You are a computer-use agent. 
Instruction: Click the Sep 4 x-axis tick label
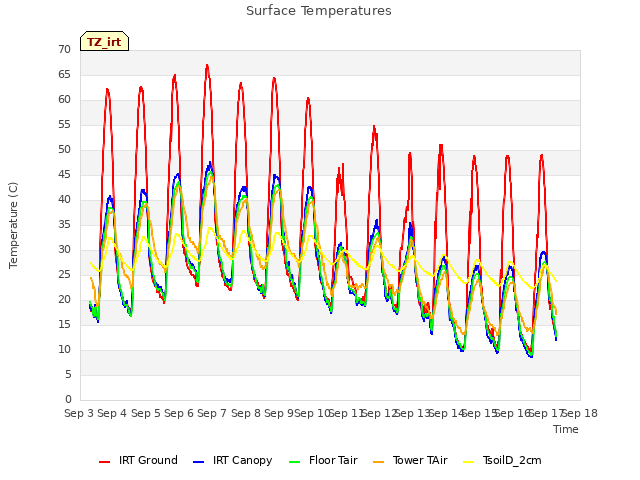click(112, 413)
